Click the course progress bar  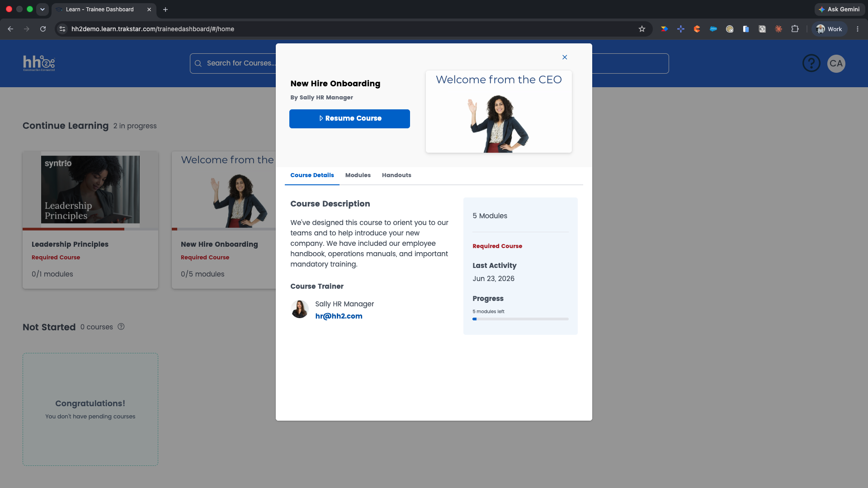(520, 319)
